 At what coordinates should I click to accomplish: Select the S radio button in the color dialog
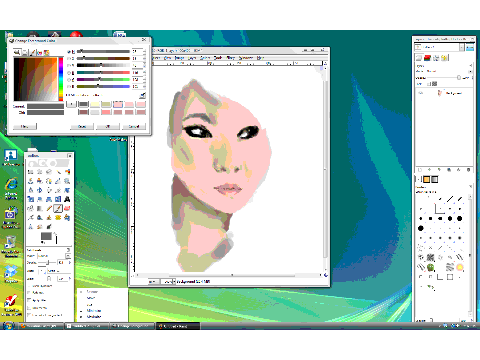pyautogui.click(x=69, y=59)
